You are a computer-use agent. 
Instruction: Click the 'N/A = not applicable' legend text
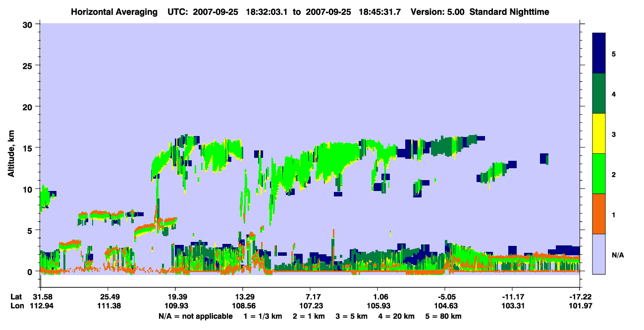(x=196, y=316)
